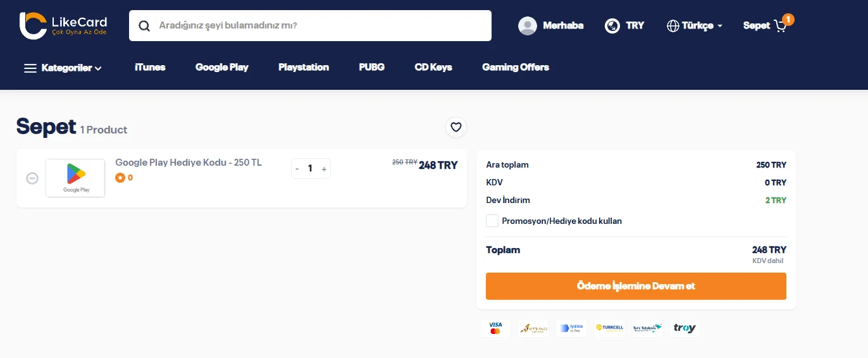Click the gold payment logo beside Visa
This screenshot has height=358, width=868.
[533, 328]
